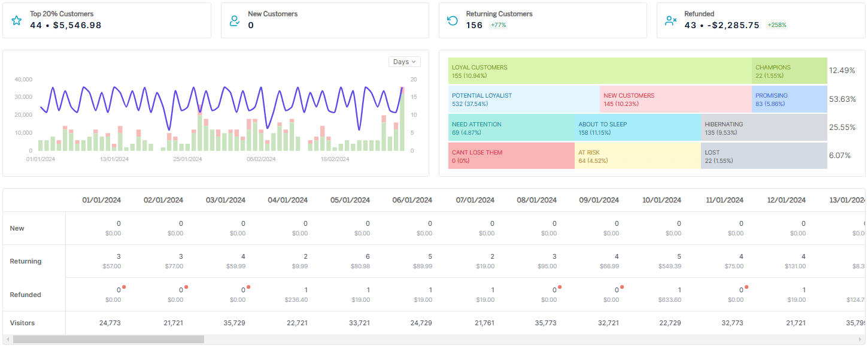Click the $80.98 returning amount
This screenshot has height=348, width=868.
point(360,267)
